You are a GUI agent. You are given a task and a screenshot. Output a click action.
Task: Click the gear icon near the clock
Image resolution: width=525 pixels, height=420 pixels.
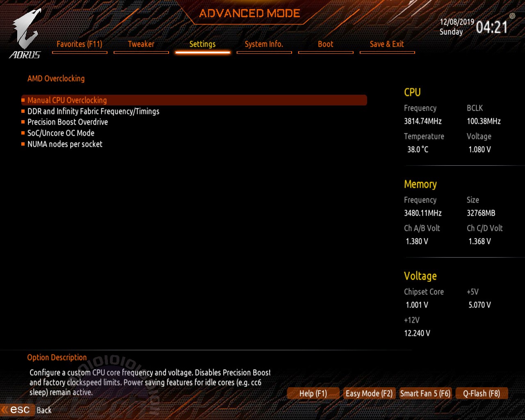pyautogui.click(x=512, y=16)
